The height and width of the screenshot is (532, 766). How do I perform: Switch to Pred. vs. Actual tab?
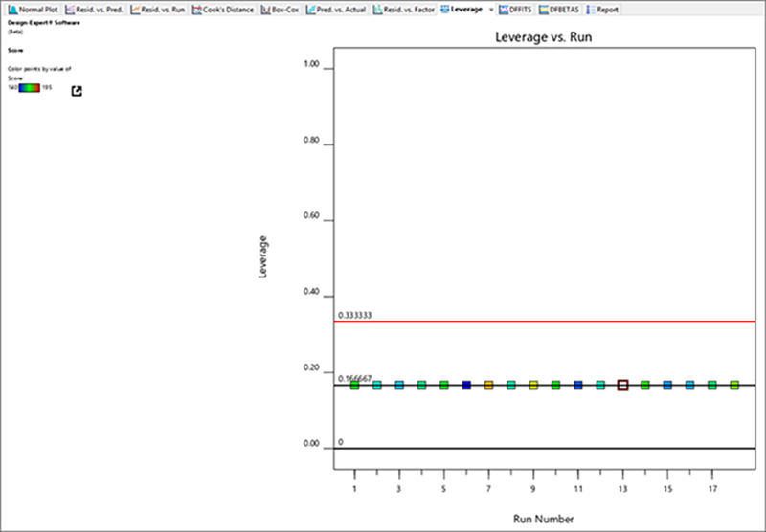tap(337, 10)
